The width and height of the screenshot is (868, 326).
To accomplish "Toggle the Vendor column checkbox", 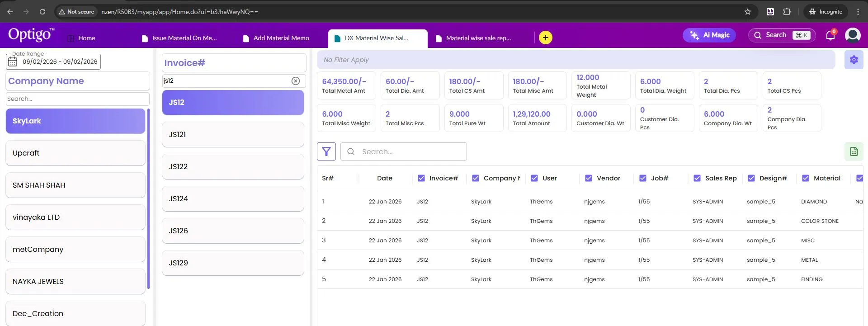I will (x=589, y=178).
